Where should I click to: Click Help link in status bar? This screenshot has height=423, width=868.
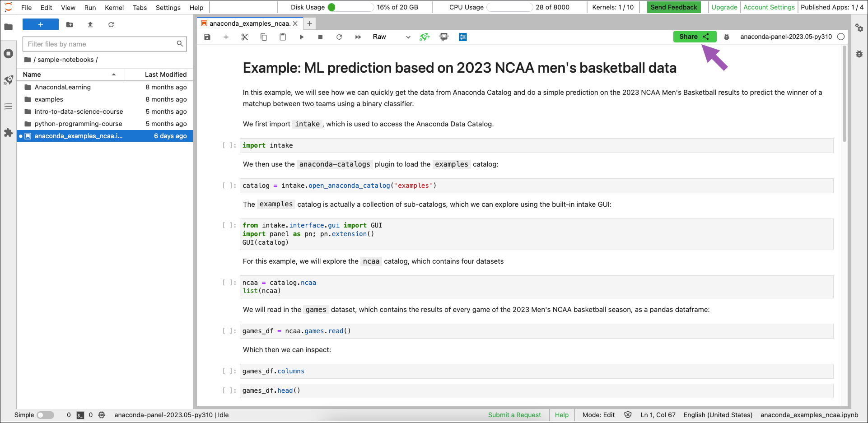click(x=562, y=415)
